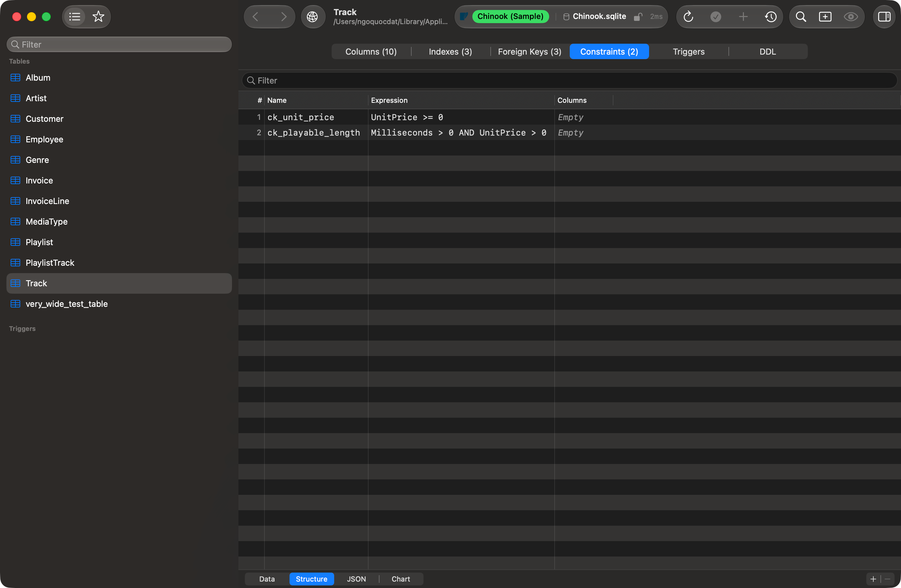
Task: Click the Employee table icon
Action: (15, 139)
